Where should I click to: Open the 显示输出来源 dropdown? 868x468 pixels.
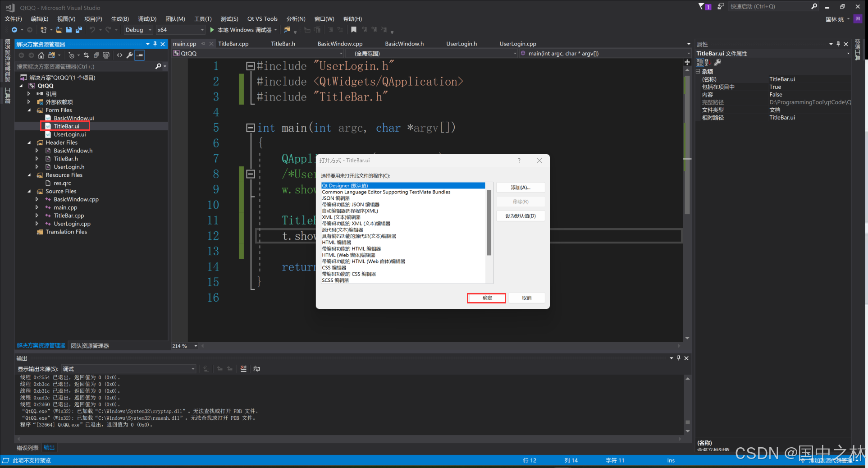coord(129,369)
